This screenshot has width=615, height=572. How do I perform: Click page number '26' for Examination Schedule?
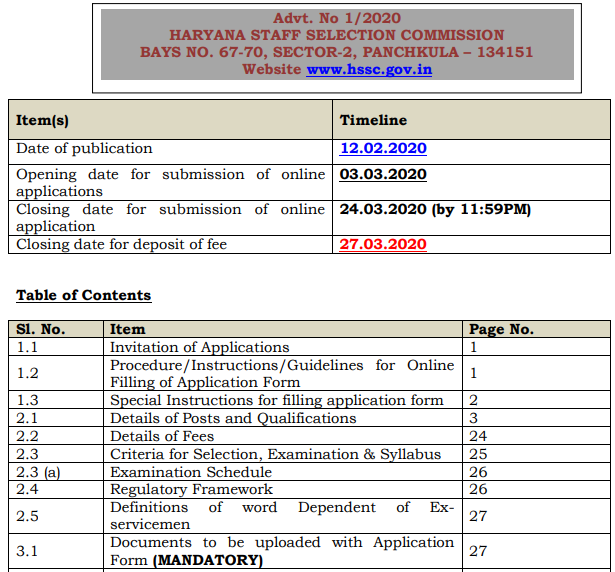tap(478, 472)
